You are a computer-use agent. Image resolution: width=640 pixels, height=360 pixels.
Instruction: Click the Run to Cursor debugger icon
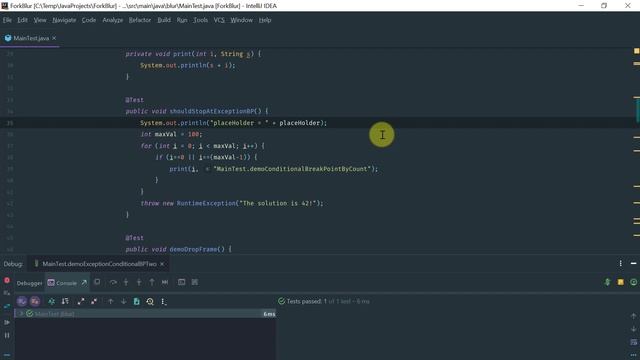pos(165,282)
